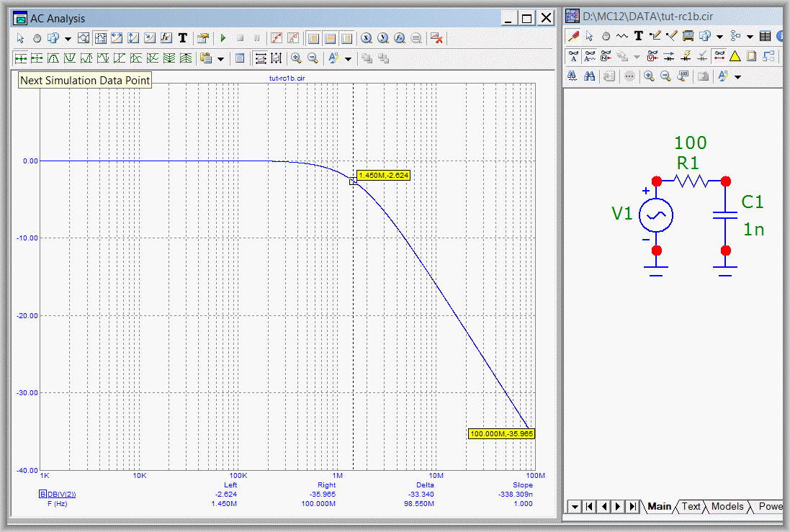Zoom out on the analysis plot
Viewport: 790px width, 532px height.
click(x=312, y=58)
